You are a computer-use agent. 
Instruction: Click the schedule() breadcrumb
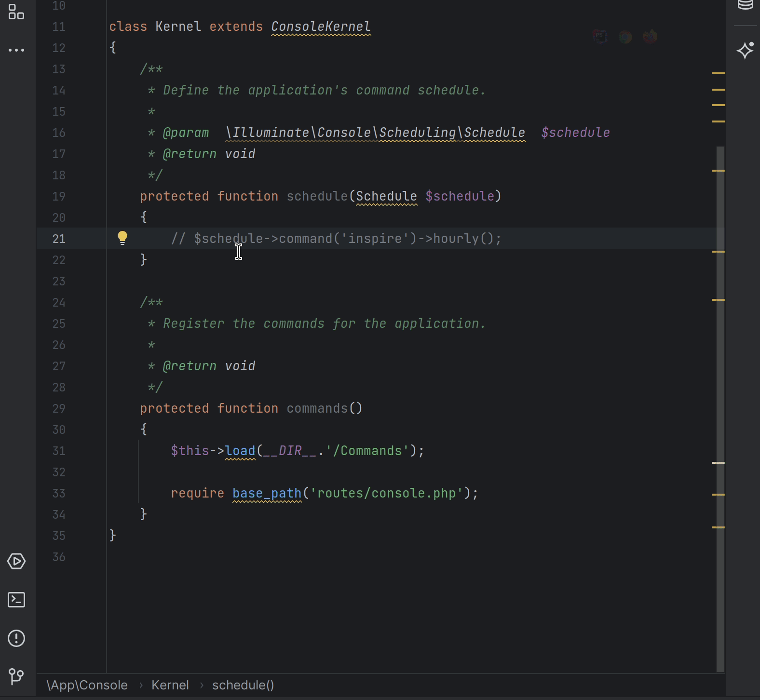pos(243,685)
